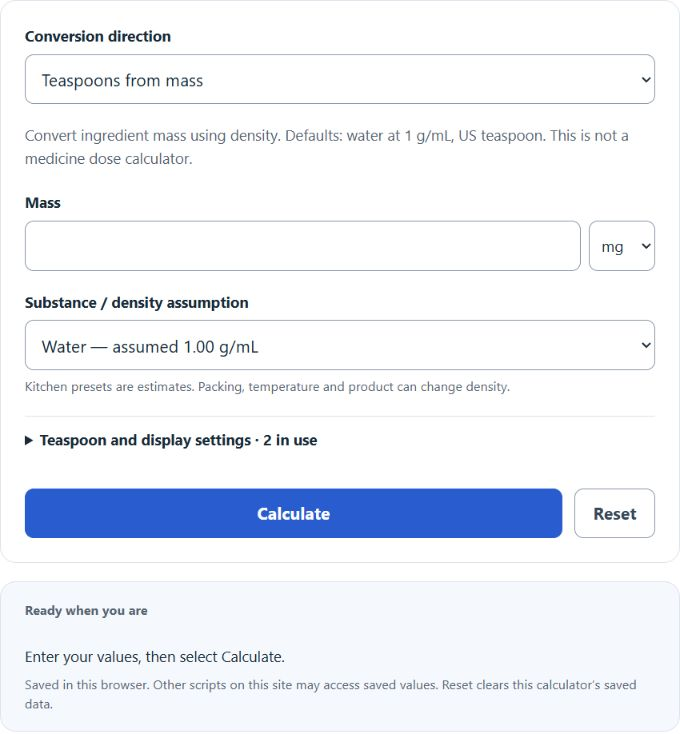Open the mg unit selector
680x734 pixels.
point(622,246)
